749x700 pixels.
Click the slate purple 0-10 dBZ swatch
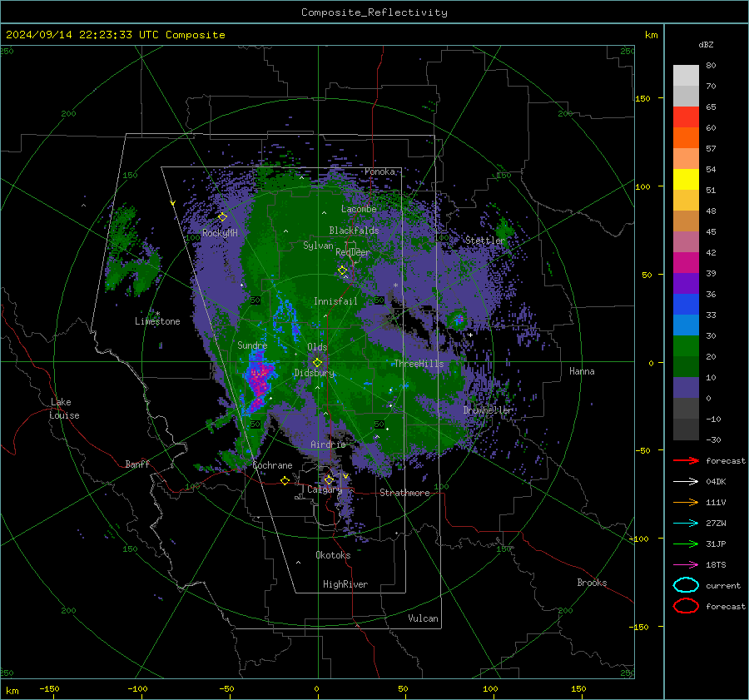[686, 388]
